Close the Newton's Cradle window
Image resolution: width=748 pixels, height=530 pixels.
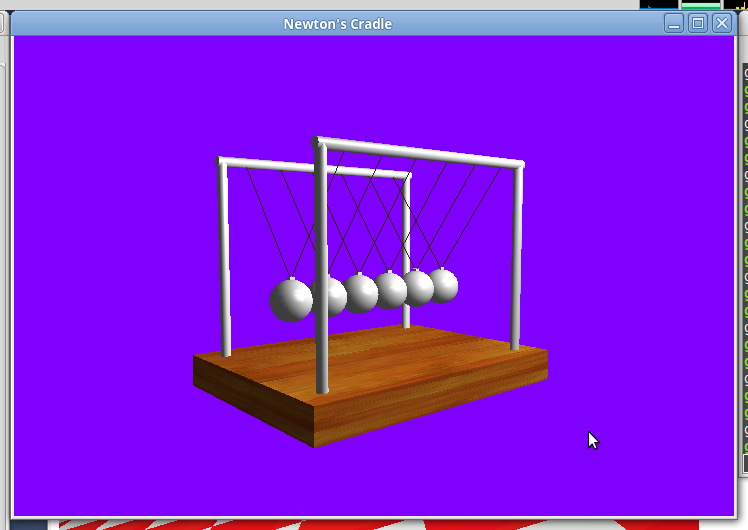click(x=722, y=23)
